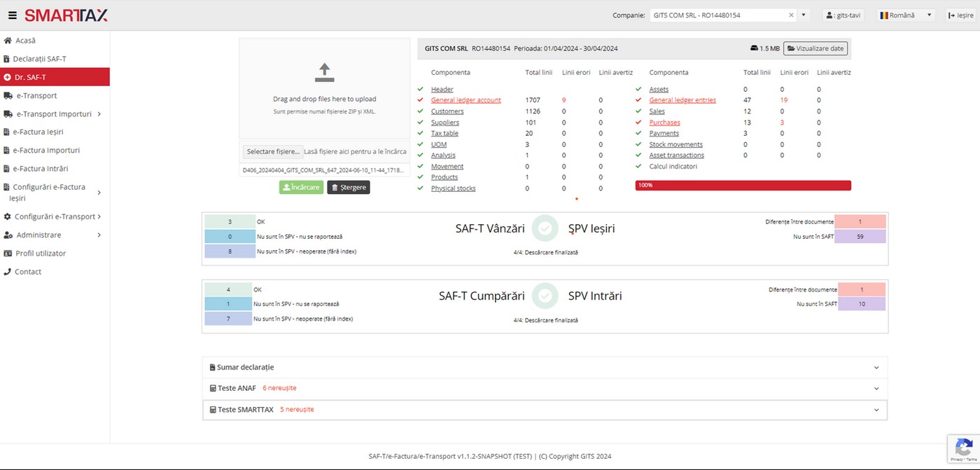Click the e-Factura Ieșiri icon
This screenshot has width=980, height=470.
tap(7, 132)
